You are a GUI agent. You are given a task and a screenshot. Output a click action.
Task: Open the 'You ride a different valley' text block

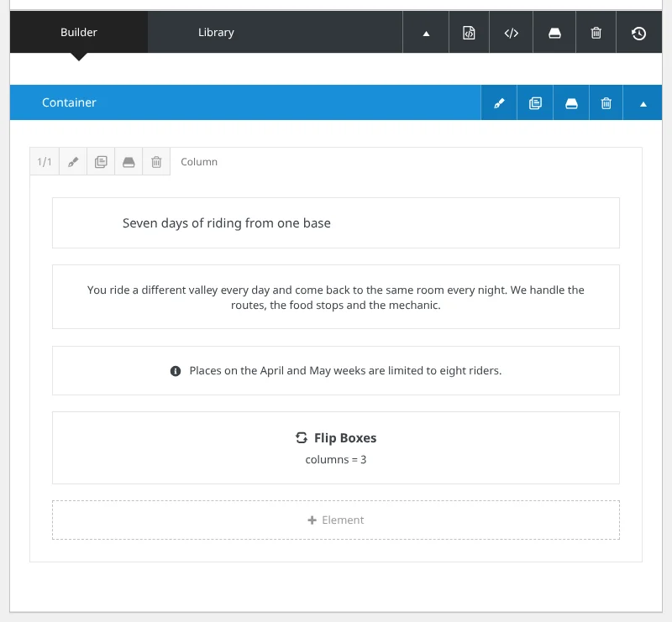(336, 297)
